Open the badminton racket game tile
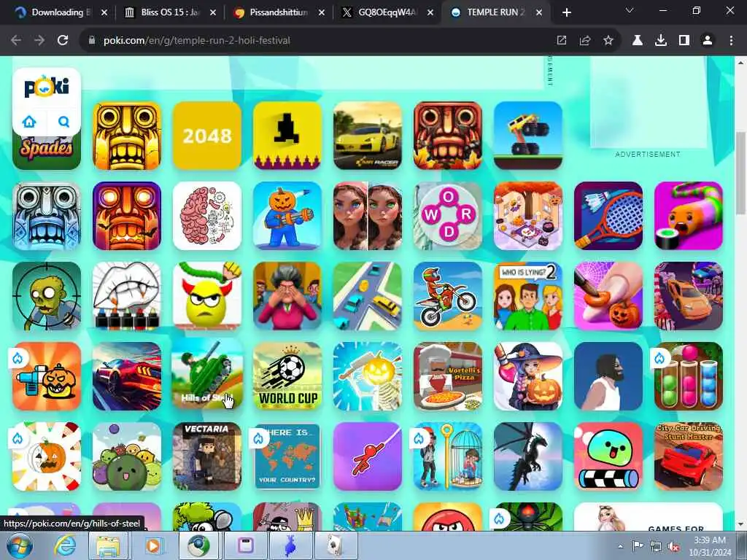 click(x=608, y=216)
